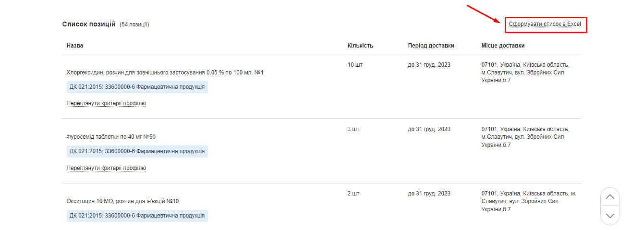Click the delivery date in the Окситоцин row
Screen dimensions: 644x230
point(429,194)
